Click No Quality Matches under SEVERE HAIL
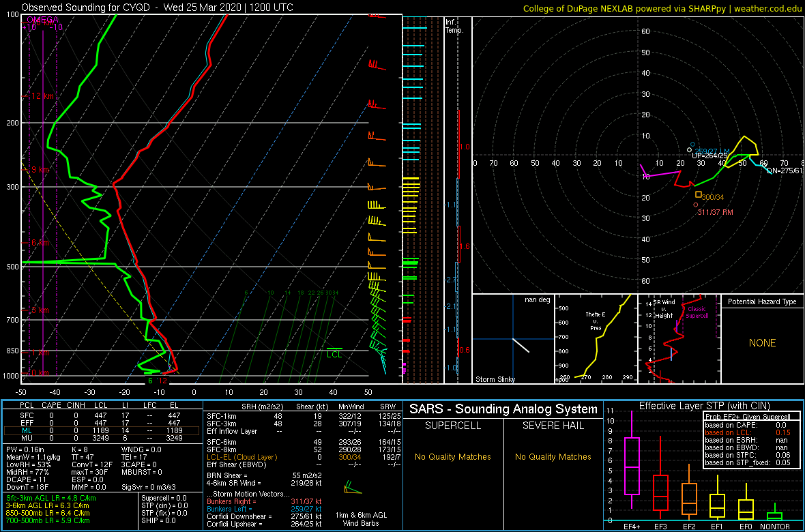 553,456
